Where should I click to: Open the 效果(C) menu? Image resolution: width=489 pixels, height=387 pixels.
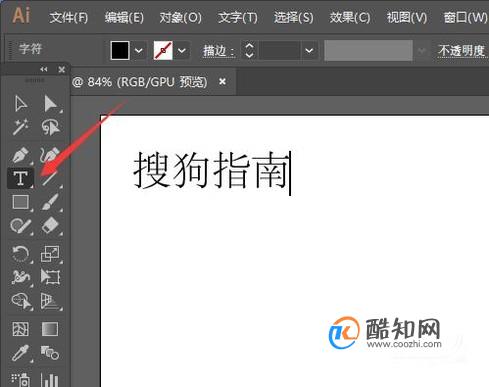pyautogui.click(x=350, y=17)
